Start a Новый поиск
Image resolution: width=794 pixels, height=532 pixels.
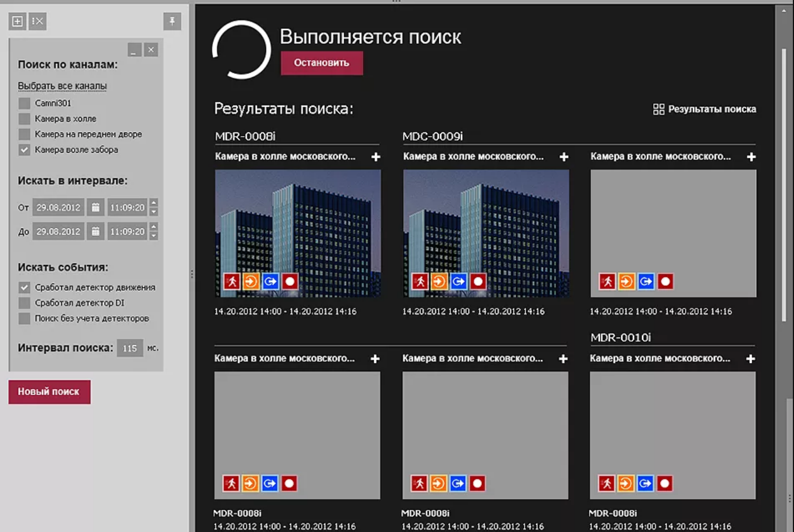click(x=49, y=392)
